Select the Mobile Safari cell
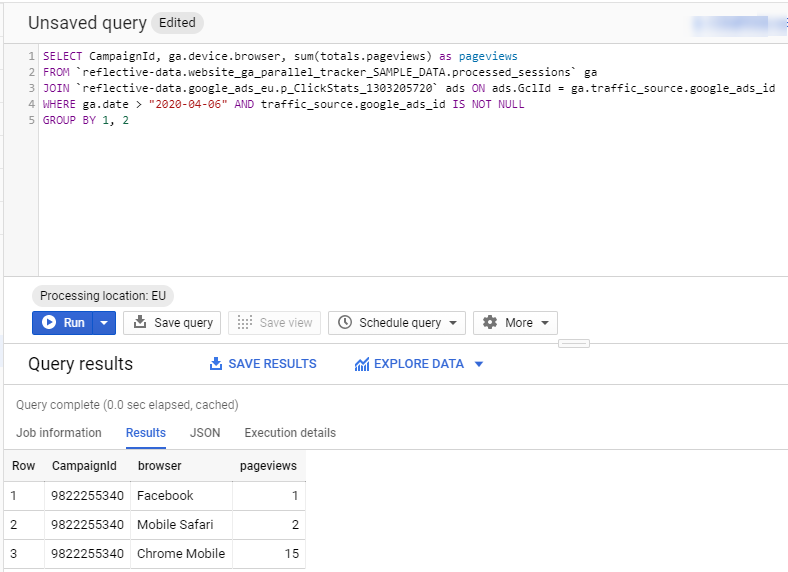788x572 pixels. [x=181, y=525]
